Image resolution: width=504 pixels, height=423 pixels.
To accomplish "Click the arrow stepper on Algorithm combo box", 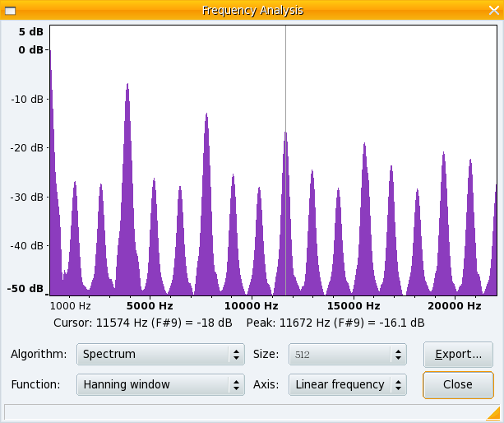I will coord(237,355).
